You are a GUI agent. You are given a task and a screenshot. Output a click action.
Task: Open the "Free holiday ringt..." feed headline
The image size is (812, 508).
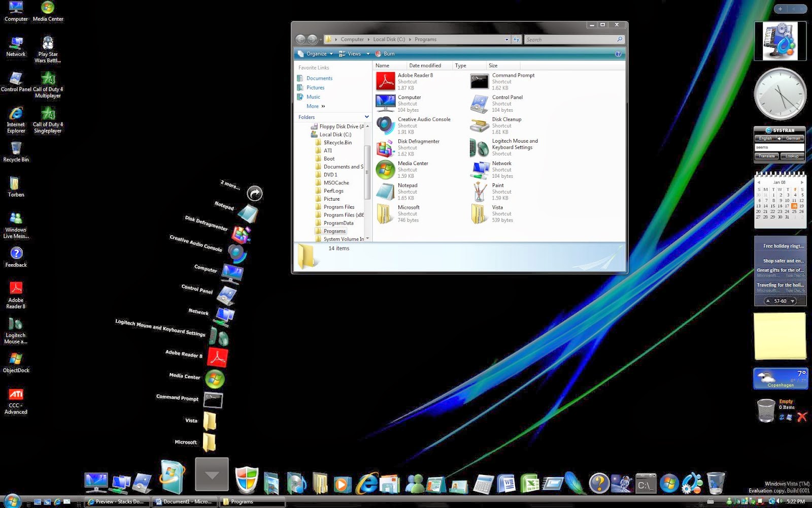784,246
